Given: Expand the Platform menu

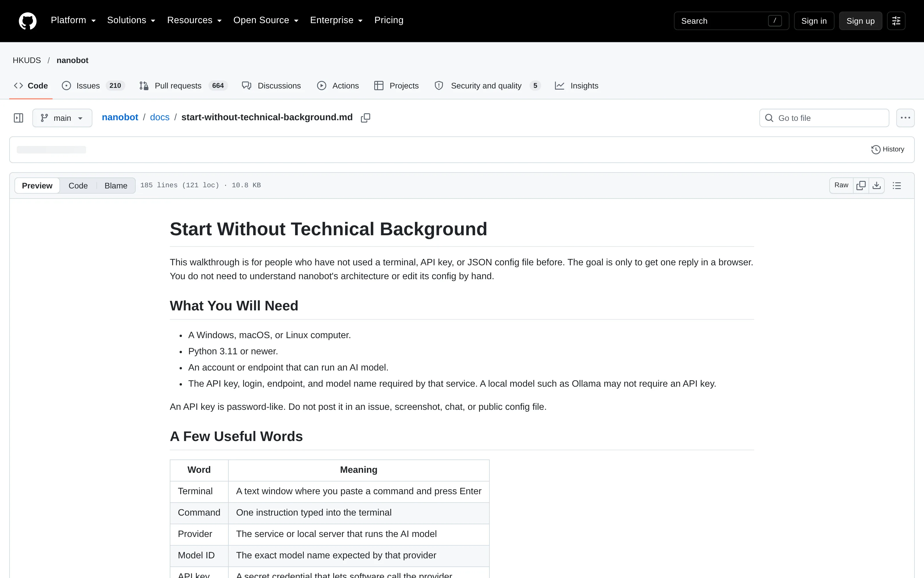Looking at the screenshot, I should (x=73, y=20).
